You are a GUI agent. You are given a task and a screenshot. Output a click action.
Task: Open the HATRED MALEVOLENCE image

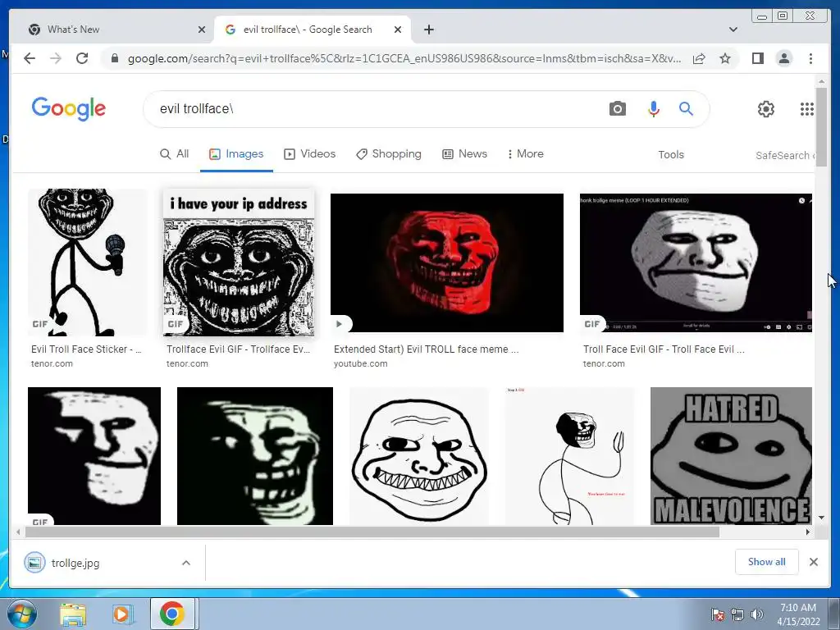pyautogui.click(x=731, y=456)
